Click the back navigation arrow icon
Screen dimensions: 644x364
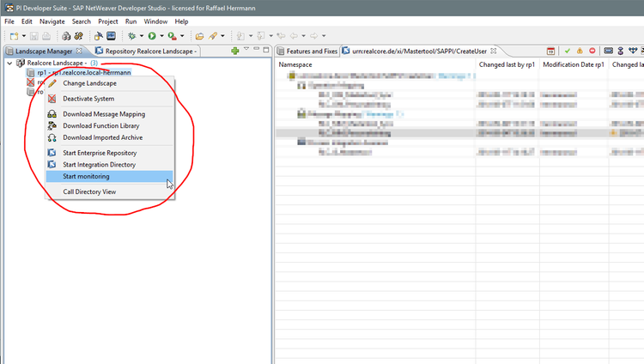point(294,36)
